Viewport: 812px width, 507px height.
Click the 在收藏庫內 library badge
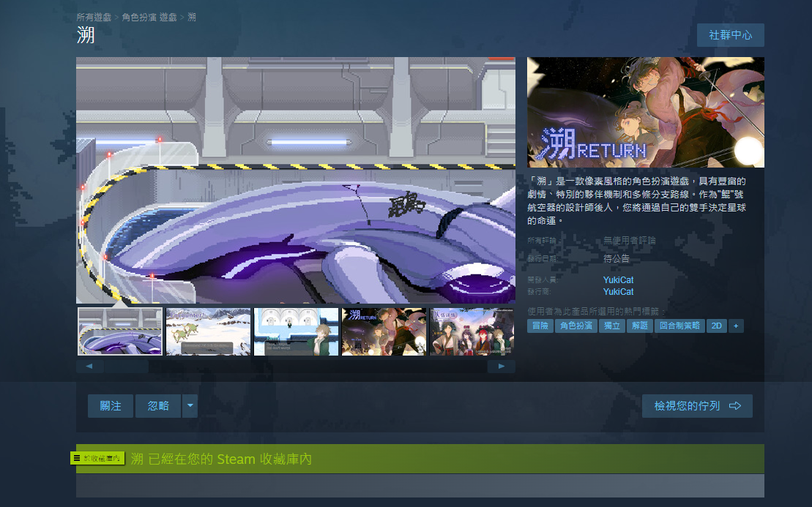click(97, 458)
